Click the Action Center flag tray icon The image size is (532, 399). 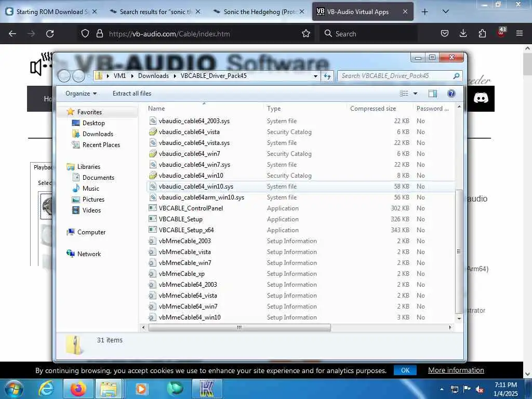(x=467, y=389)
